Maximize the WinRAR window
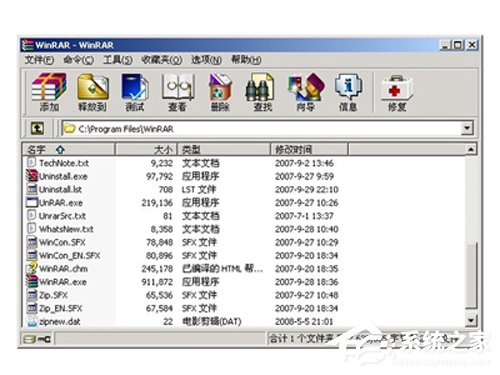Image resolution: width=500 pixels, height=375 pixels. (x=458, y=45)
